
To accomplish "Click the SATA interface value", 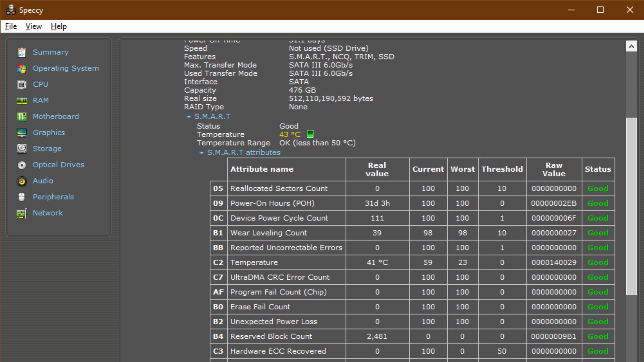I will pos(299,82).
